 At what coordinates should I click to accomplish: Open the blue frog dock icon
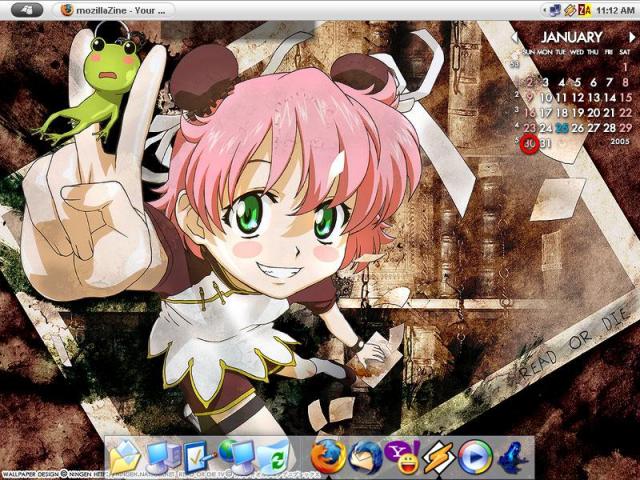tap(512, 457)
